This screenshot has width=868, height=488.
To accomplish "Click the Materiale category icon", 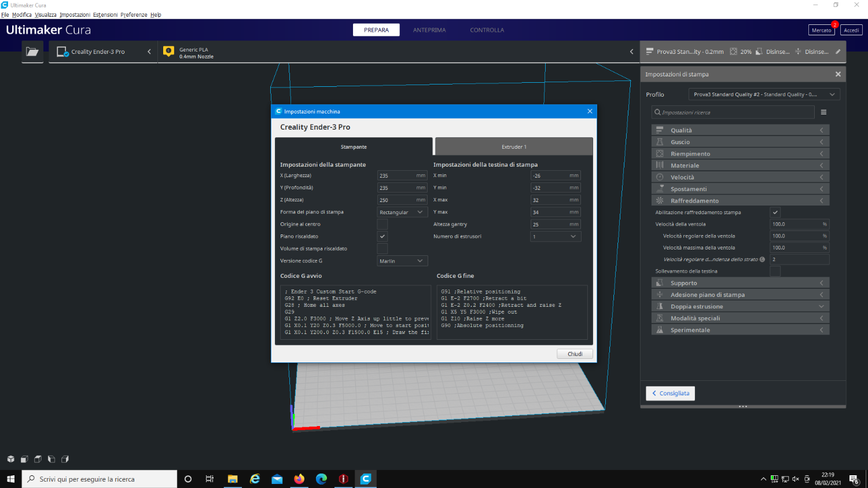I will tap(660, 165).
